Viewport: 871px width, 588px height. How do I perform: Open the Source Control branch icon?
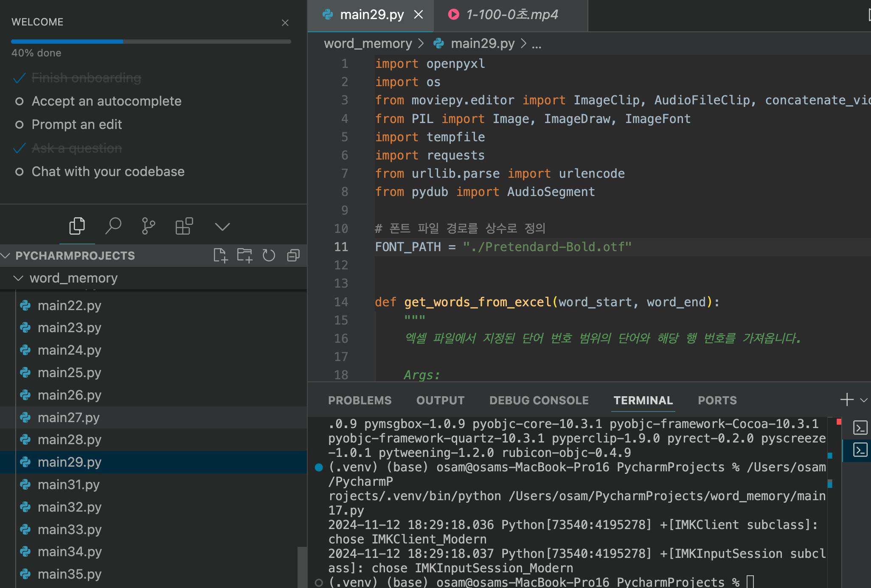(x=148, y=226)
